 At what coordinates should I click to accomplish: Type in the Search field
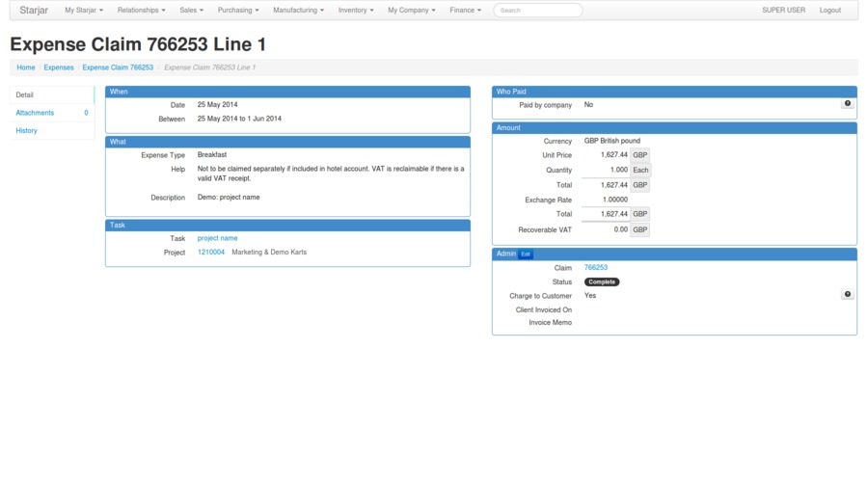(537, 11)
